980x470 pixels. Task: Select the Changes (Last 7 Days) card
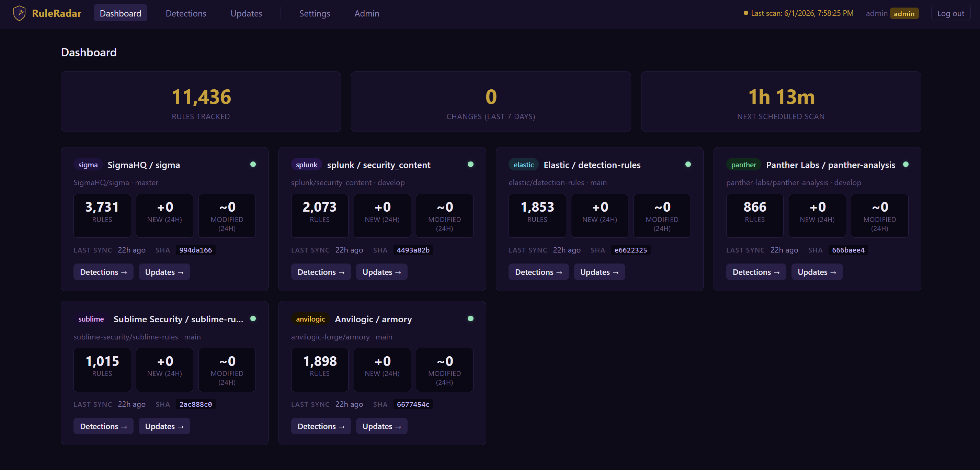(491, 102)
